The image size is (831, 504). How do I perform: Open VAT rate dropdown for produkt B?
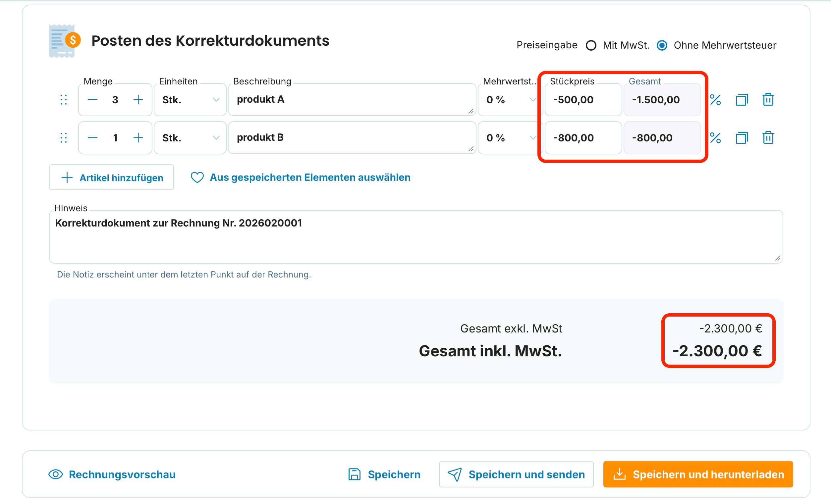(510, 138)
